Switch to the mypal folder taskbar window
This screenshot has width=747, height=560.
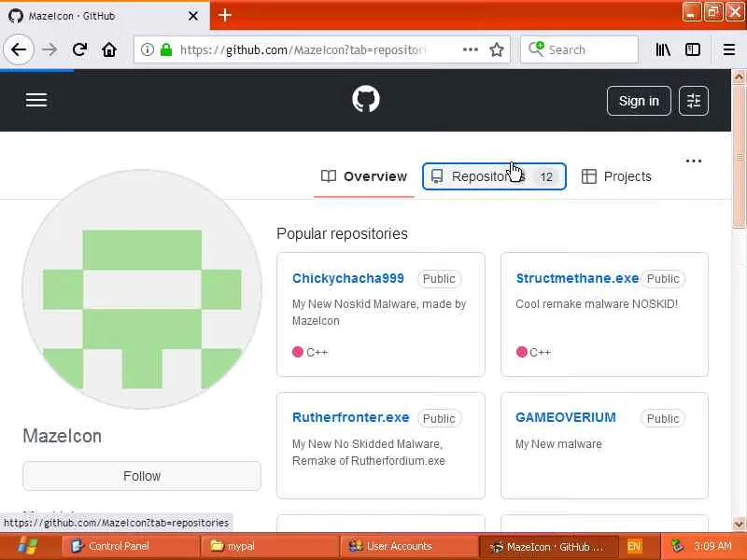click(x=269, y=546)
